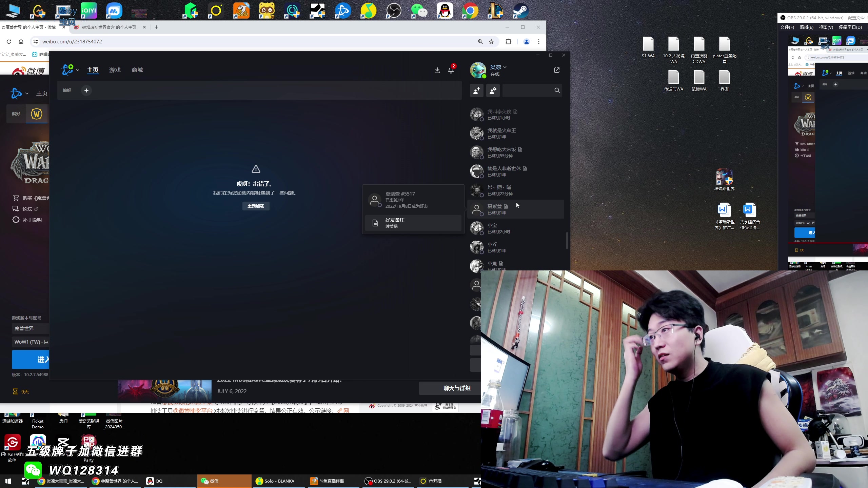Open a new Chrome tab with plus

point(157,27)
